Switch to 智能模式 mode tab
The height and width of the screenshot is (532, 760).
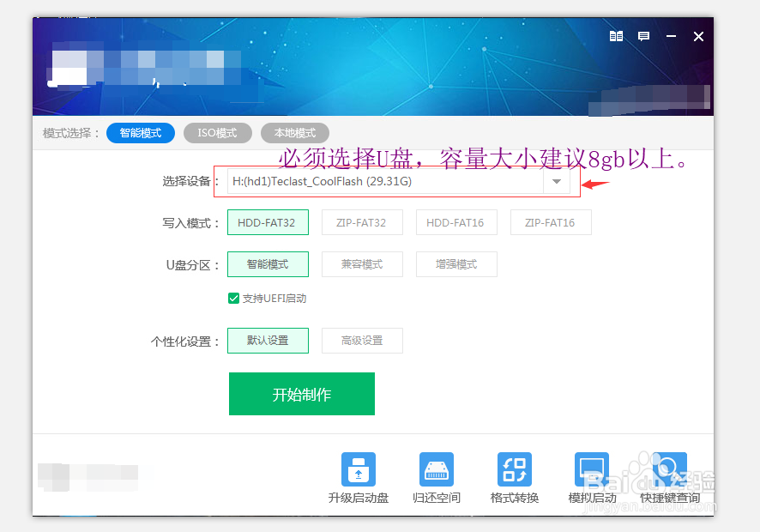click(x=141, y=133)
